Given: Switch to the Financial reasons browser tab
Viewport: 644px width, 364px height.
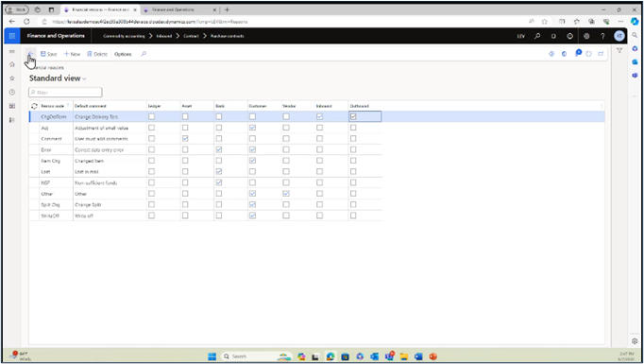Looking at the screenshot, I should tap(100, 9).
